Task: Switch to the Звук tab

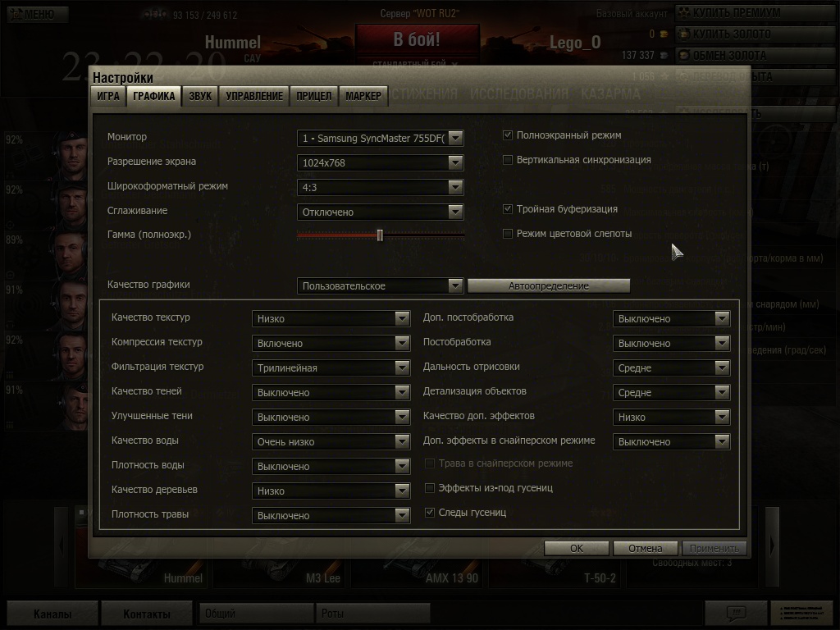Action: click(x=200, y=96)
